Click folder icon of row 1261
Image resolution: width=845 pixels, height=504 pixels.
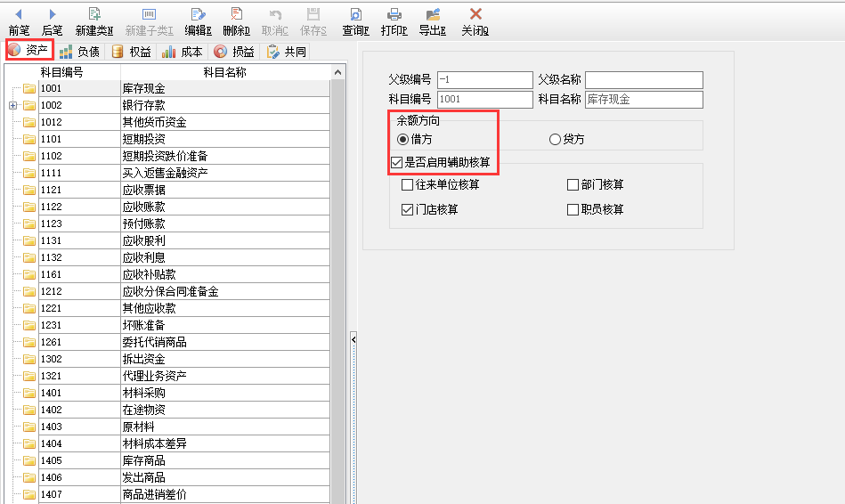29,342
